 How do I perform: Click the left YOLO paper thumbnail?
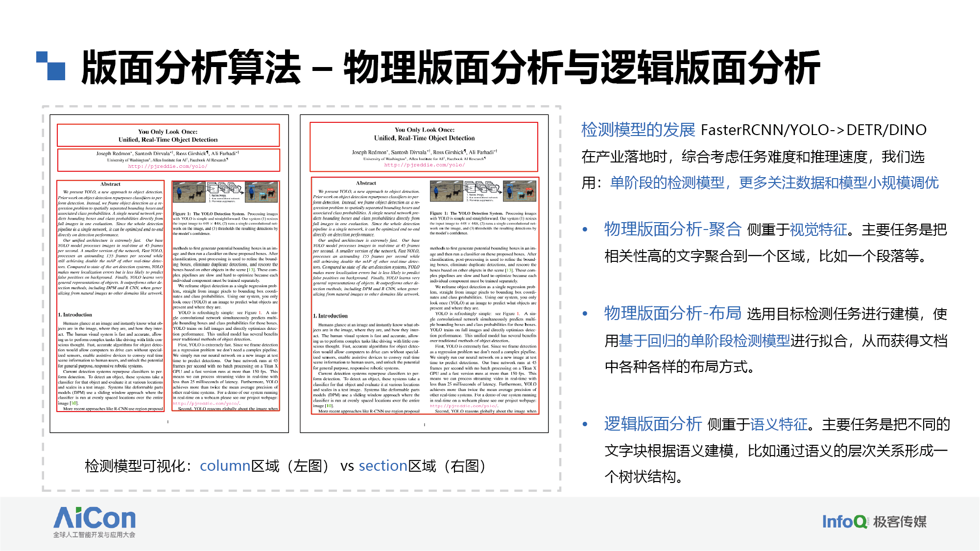pyautogui.click(x=169, y=274)
